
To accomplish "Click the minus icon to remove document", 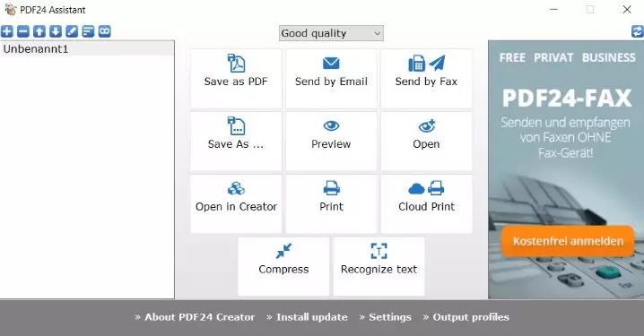I will pos(23,31).
